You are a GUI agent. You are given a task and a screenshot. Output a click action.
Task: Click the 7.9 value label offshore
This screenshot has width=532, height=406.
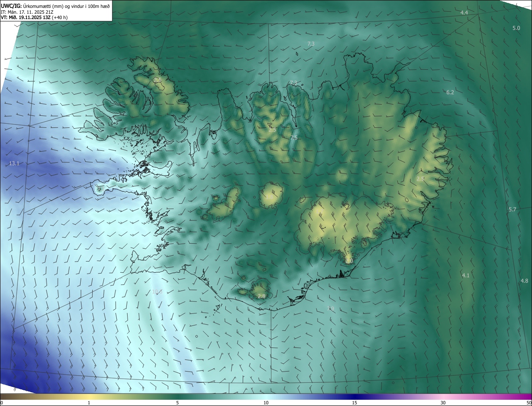click(331, 308)
